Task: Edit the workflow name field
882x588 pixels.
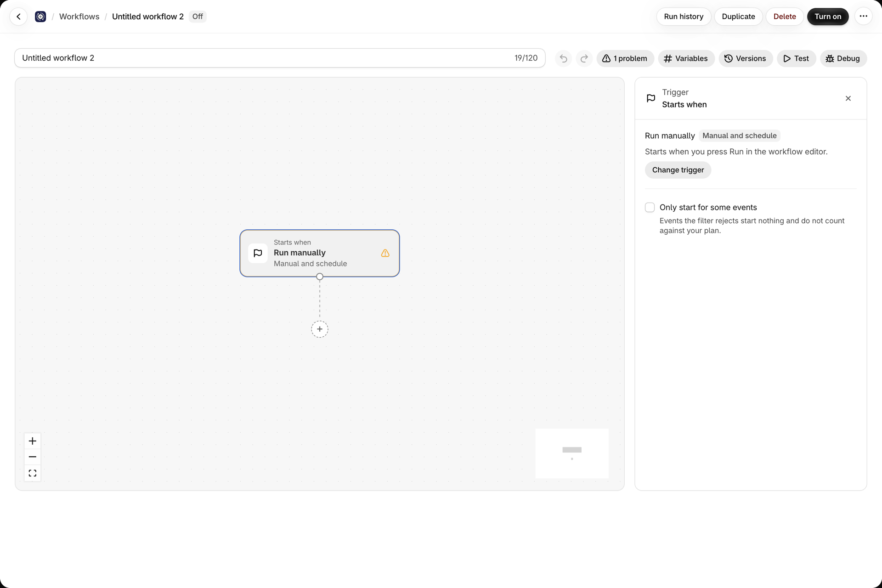Action: coord(280,58)
